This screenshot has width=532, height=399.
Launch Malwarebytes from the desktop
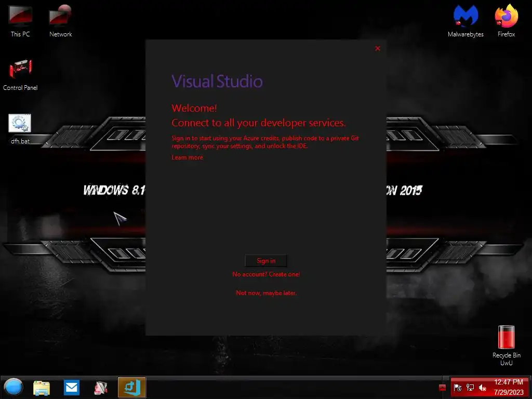(465, 20)
